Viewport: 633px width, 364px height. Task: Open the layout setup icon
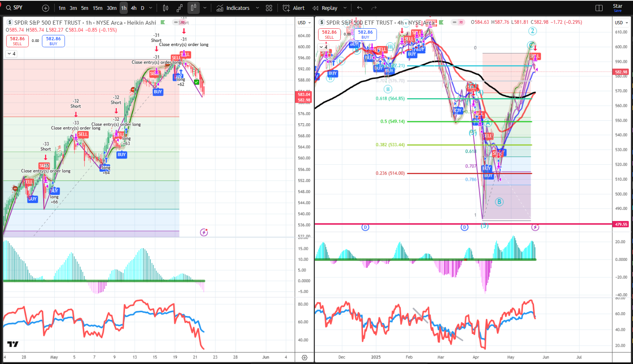coord(599,8)
